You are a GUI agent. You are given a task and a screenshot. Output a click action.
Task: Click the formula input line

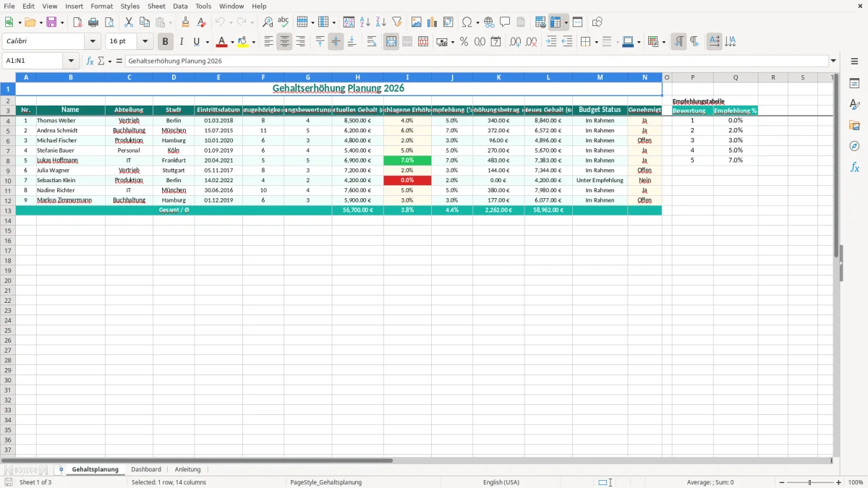tap(477, 61)
